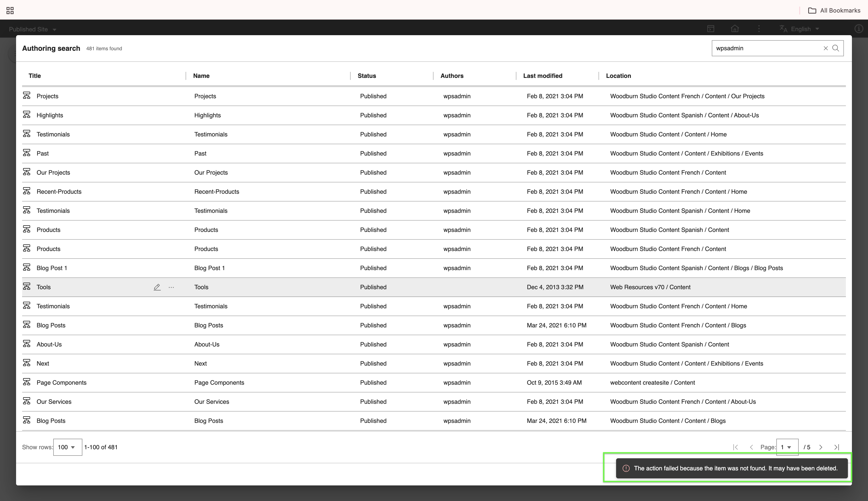The width and height of the screenshot is (868, 501).
Task: Click inside the wpsadmin search field
Action: click(x=767, y=48)
